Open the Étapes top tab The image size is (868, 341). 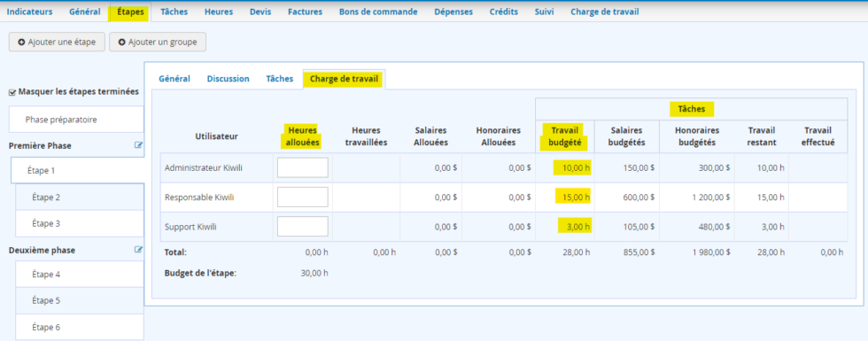tap(130, 12)
